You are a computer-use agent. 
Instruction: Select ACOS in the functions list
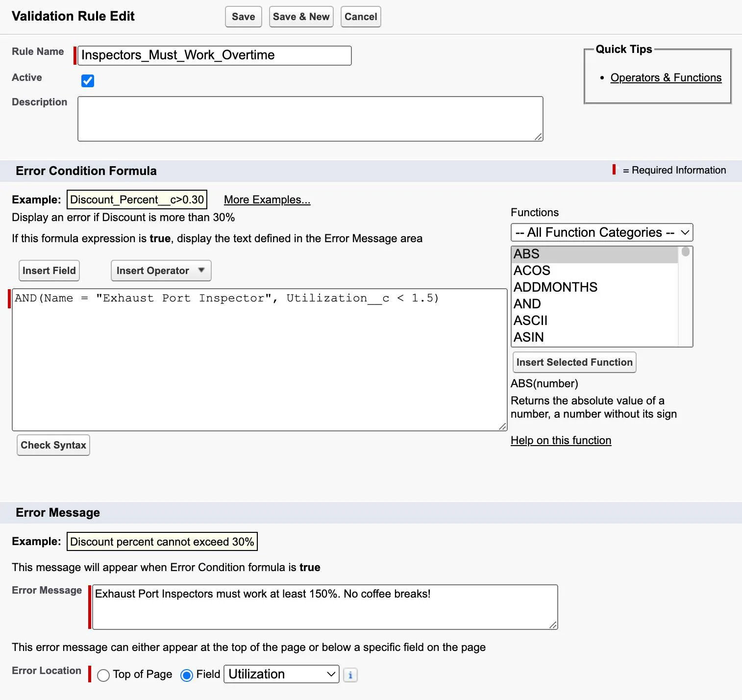(x=595, y=271)
